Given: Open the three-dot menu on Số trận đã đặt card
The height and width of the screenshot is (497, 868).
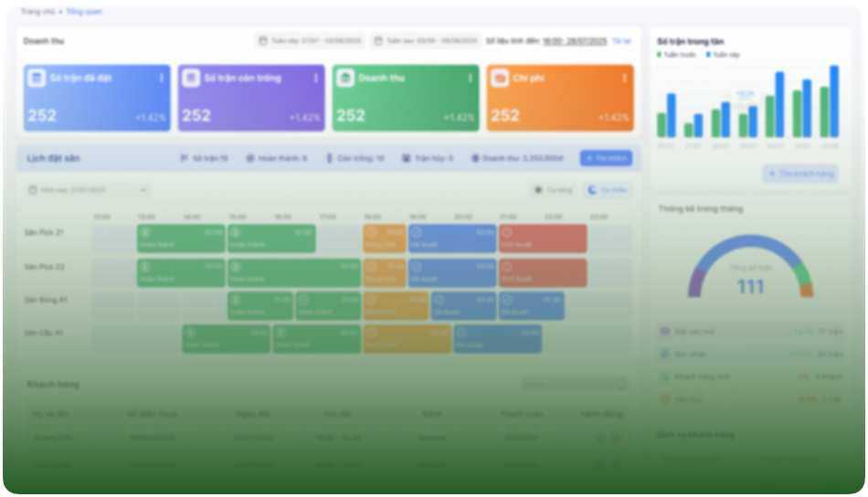Looking at the screenshot, I should click(x=162, y=78).
